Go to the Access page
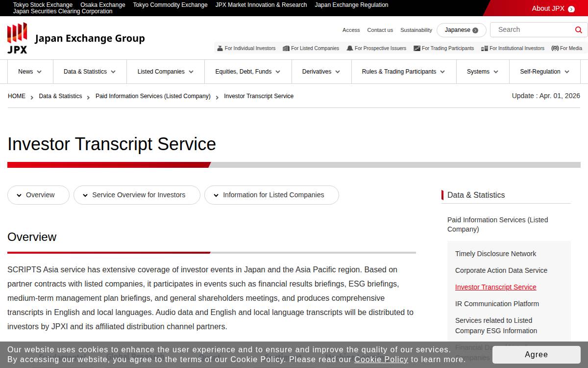This screenshot has width=588, height=368. pos(351,30)
